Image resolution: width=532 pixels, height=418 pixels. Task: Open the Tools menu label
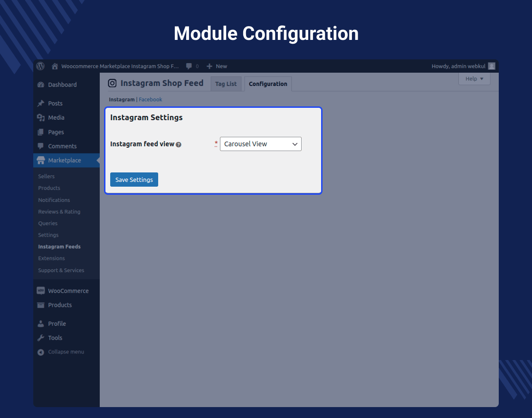click(55, 338)
